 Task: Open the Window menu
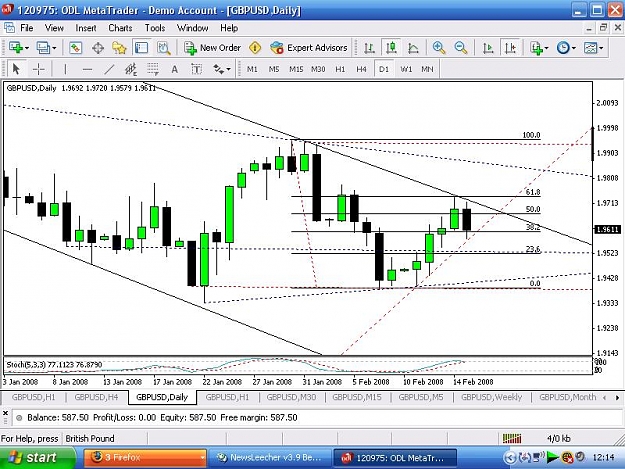[x=193, y=28]
